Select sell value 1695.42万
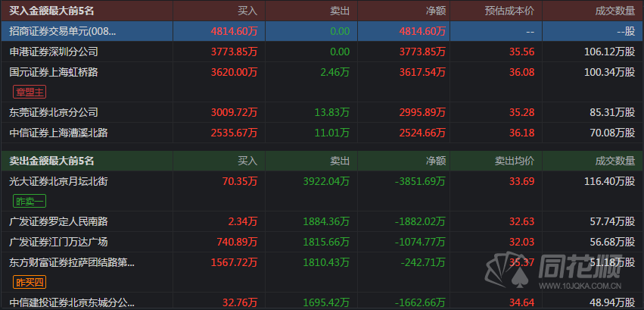This screenshot has width=644, height=310. coord(326,303)
